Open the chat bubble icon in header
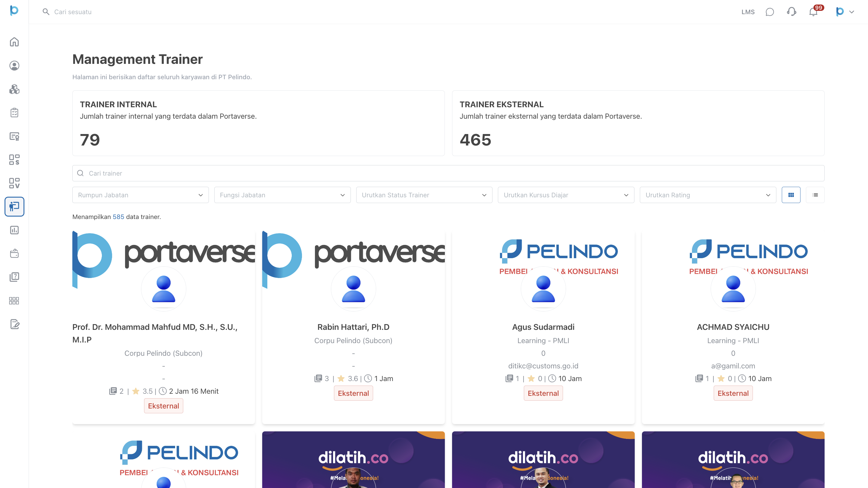 (770, 12)
